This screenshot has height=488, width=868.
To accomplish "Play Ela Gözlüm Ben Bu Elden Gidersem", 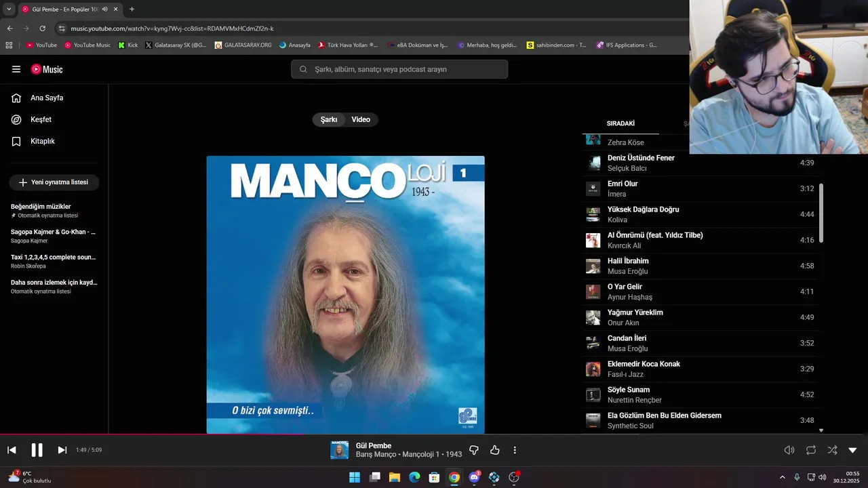I will point(701,420).
